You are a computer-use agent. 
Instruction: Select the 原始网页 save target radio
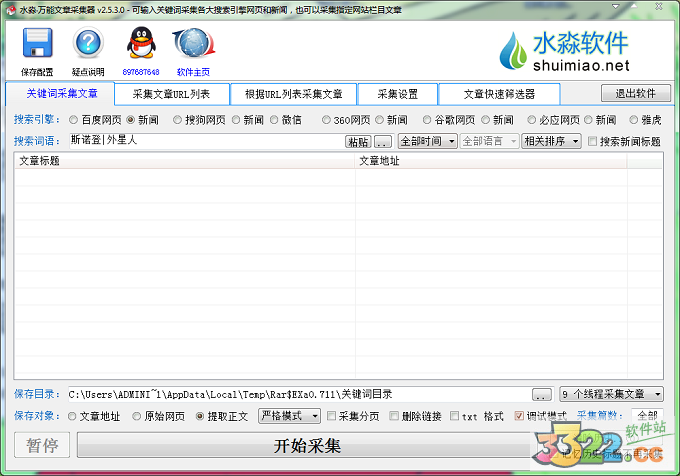click(x=137, y=416)
